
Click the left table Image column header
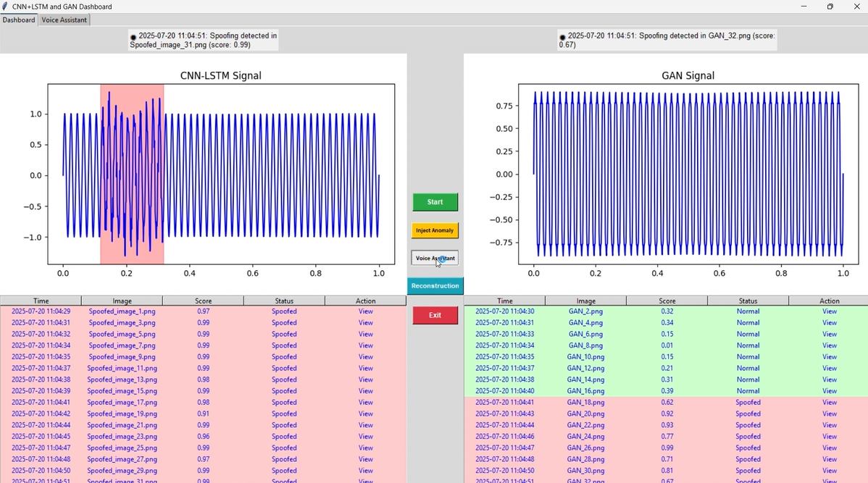click(x=122, y=301)
